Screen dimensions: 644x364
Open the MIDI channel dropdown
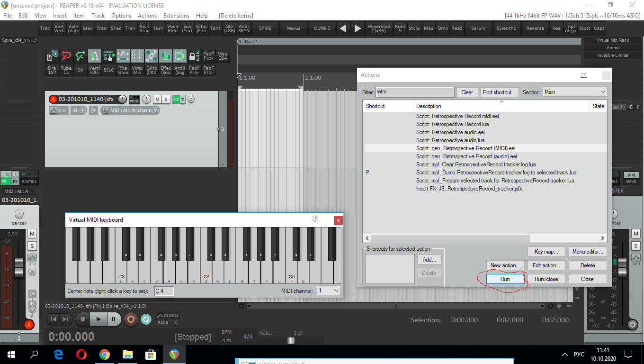[x=329, y=291]
